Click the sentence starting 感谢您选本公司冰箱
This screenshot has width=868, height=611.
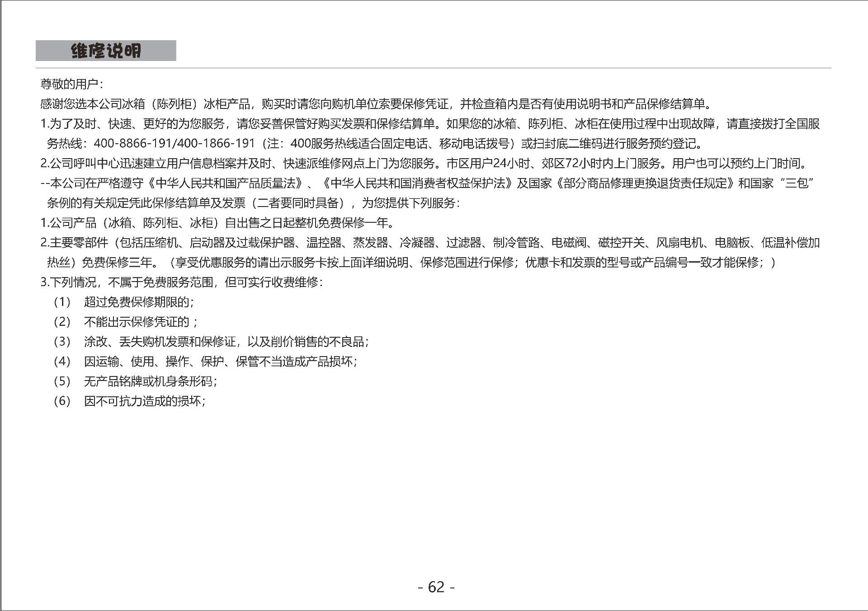(375, 104)
